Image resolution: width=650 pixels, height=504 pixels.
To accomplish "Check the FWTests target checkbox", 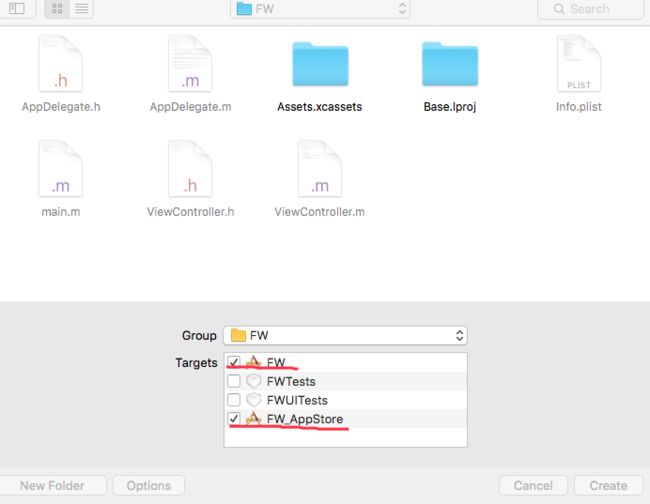I will tap(234, 381).
